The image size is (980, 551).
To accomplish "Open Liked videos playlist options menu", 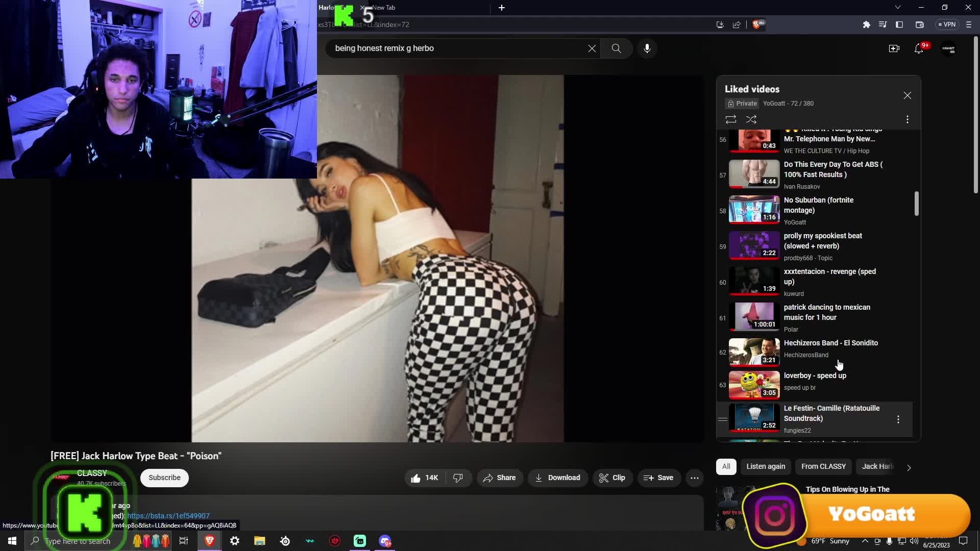I will [907, 119].
